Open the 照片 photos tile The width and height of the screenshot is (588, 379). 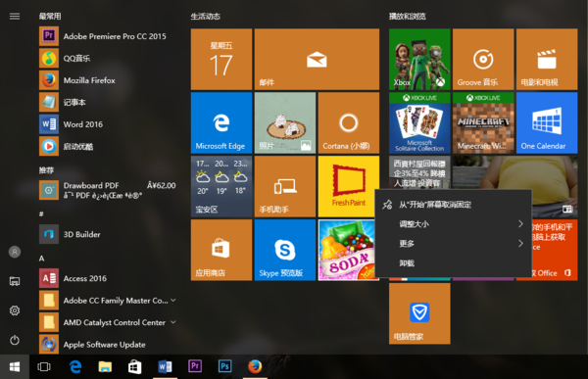(285, 123)
